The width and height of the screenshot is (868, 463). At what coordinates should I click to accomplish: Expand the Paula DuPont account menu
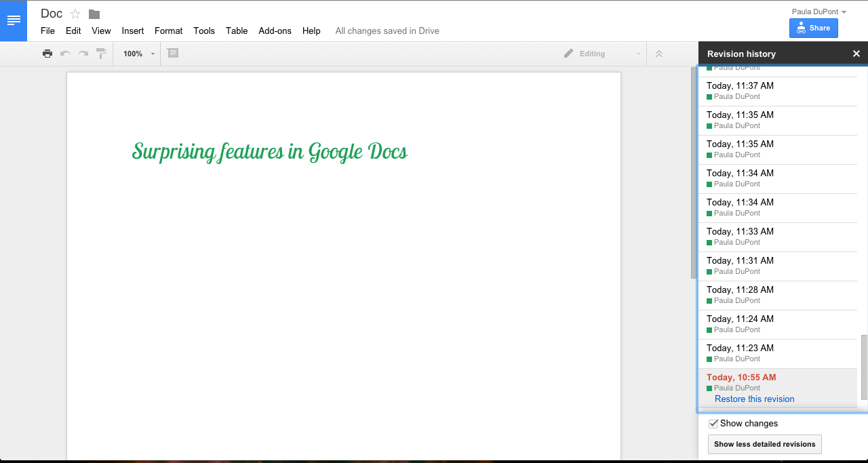(x=819, y=12)
